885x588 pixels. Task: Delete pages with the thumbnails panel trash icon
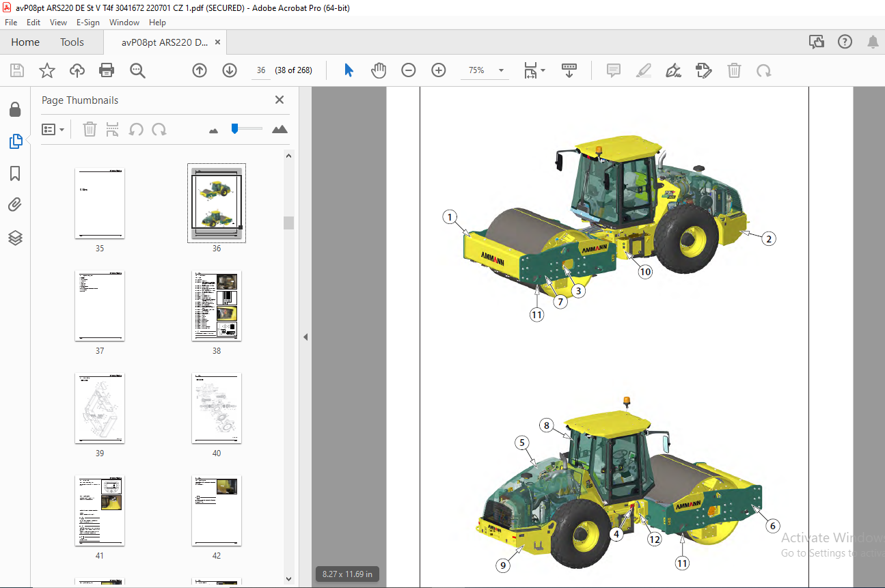(90, 129)
